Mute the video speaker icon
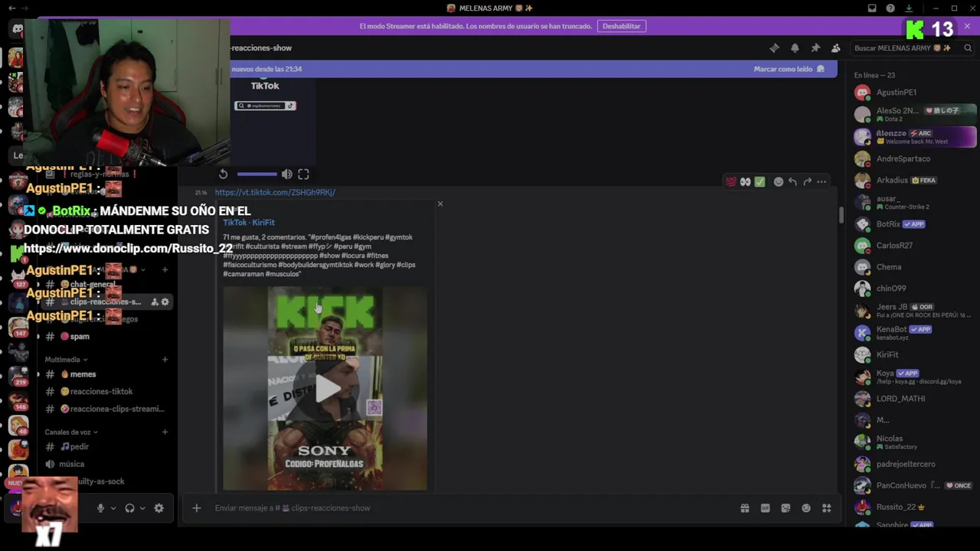 click(286, 174)
